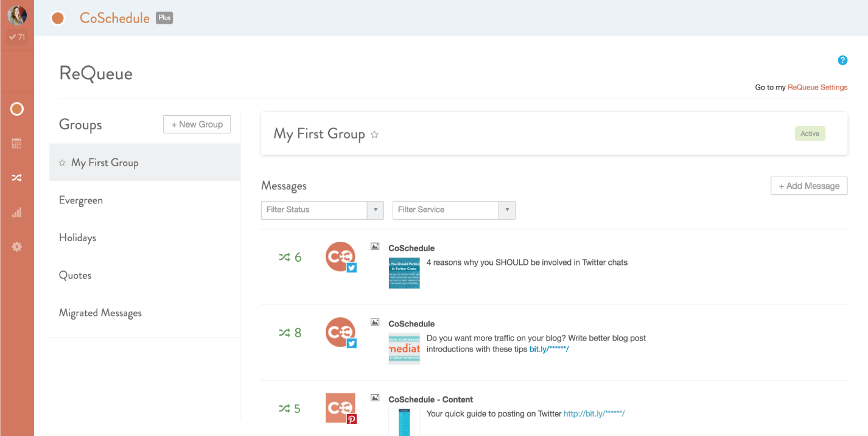Click the Filter Status dropdown arrow
Image resolution: width=868 pixels, height=436 pixels.
click(x=375, y=210)
